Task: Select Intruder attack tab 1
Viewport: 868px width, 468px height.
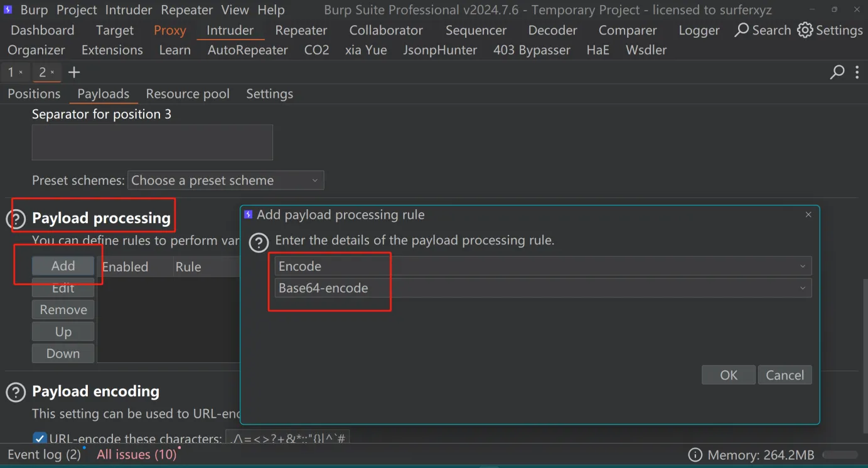Action: (11, 72)
